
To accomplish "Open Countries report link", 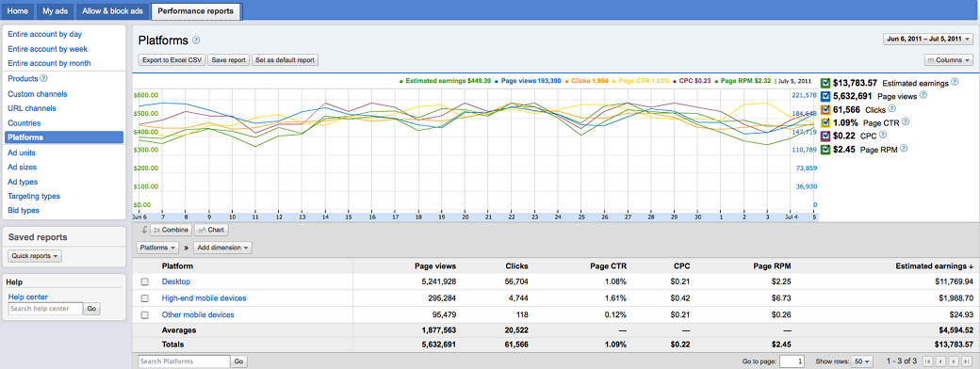I will click(x=24, y=123).
